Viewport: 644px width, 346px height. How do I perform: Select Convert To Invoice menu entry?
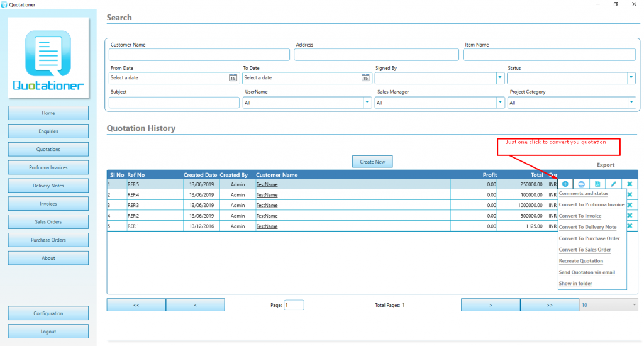[580, 216]
